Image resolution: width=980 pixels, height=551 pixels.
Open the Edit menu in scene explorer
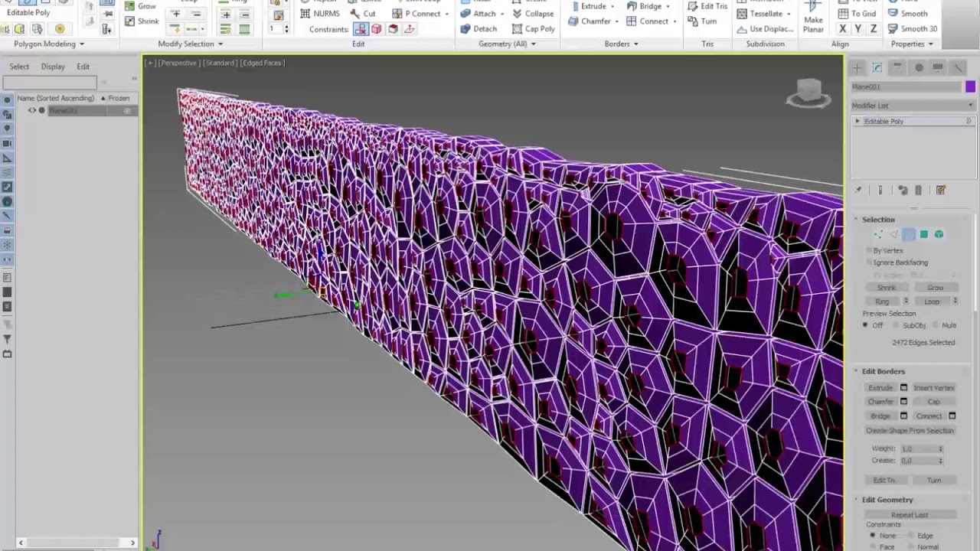tap(83, 67)
